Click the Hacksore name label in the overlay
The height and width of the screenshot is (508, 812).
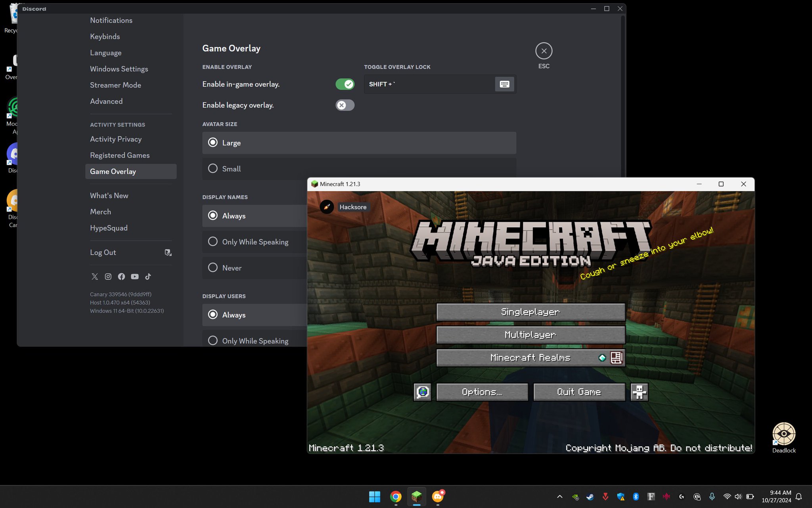[x=353, y=207]
